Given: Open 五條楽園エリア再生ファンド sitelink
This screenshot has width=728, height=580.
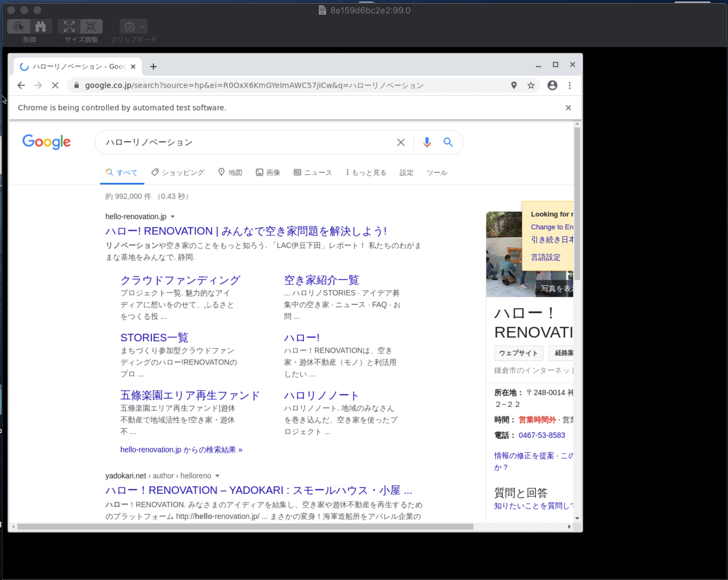Looking at the screenshot, I should click(190, 395).
